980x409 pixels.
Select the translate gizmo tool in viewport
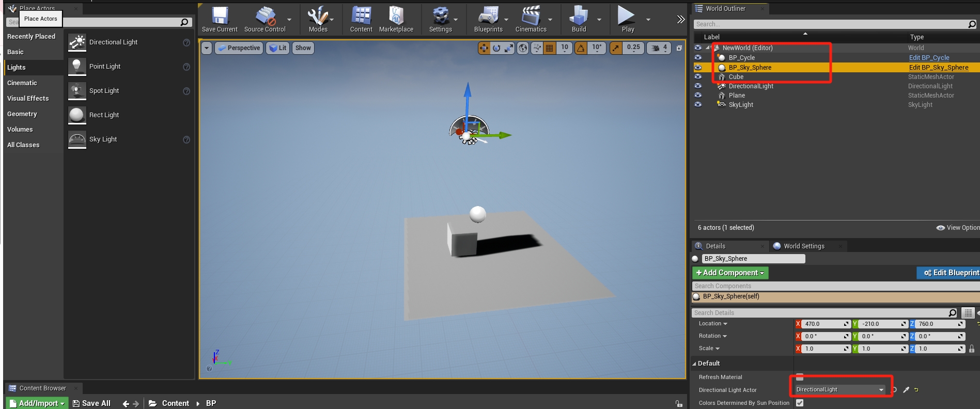point(484,48)
